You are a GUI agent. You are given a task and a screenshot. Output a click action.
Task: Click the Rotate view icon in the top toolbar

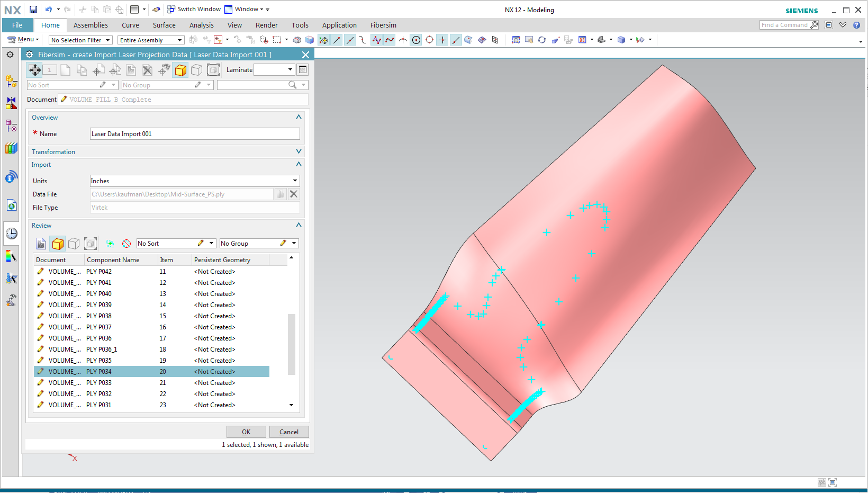tap(542, 40)
